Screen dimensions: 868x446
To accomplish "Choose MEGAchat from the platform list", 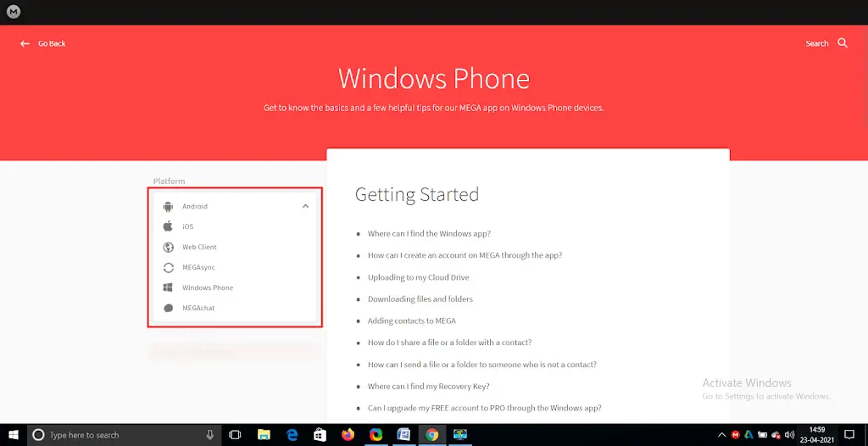I will click(198, 308).
